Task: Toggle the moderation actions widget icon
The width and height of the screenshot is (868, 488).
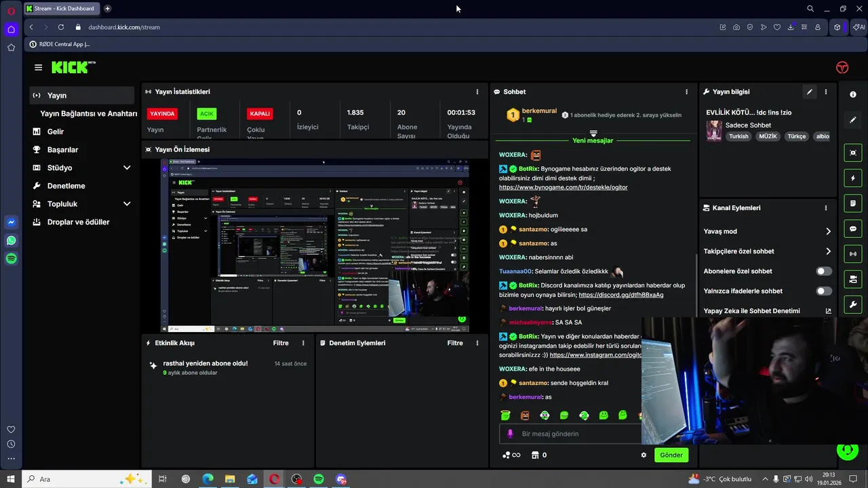Action: click(853, 279)
